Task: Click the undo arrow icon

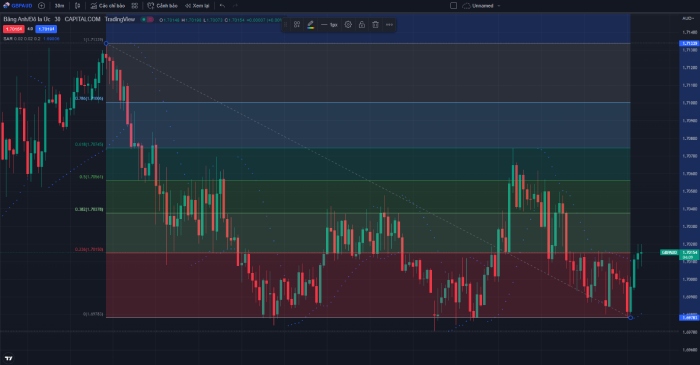Action: (222, 6)
